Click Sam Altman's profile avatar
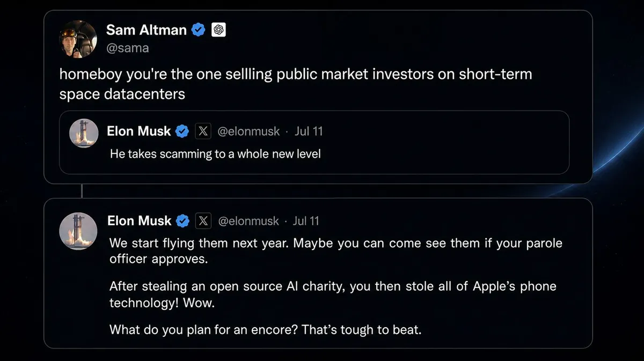Viewport: 644px width, 361px height. click(78, 39)
